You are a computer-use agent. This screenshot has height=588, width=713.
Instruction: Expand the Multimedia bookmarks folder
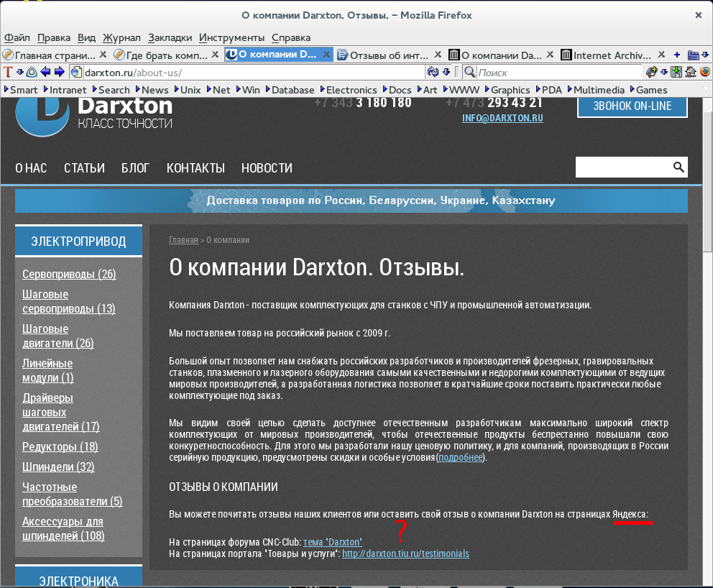596,90
